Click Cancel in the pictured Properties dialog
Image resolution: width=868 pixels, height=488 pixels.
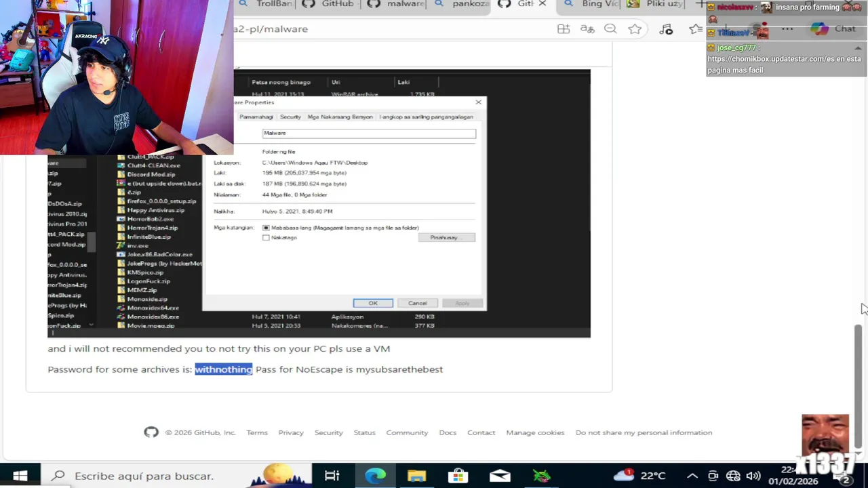418,303
